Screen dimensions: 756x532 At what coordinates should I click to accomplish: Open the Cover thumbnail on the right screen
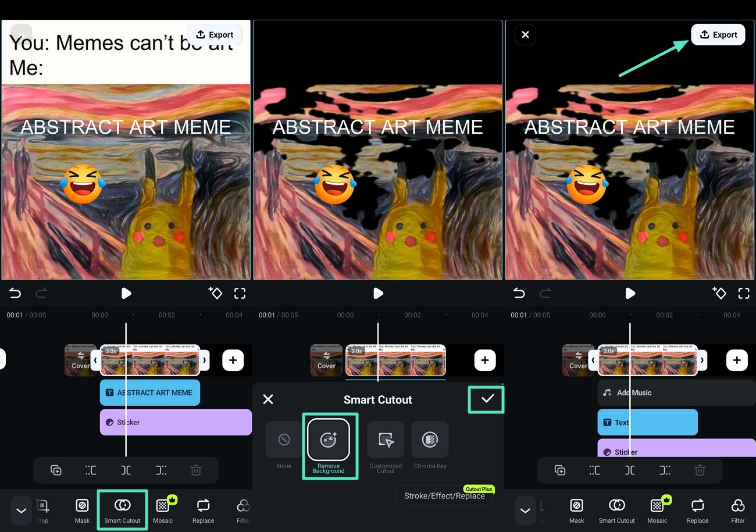(578, 360)
